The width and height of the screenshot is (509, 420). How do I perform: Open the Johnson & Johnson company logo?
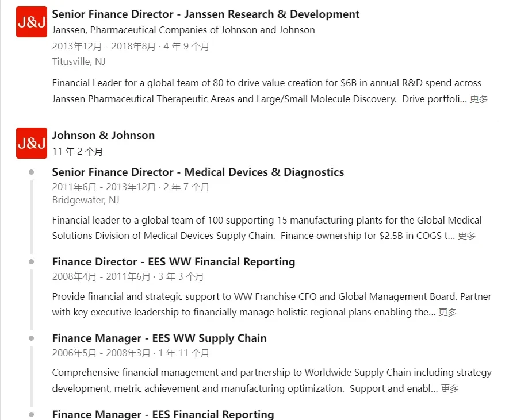(32, 143)
